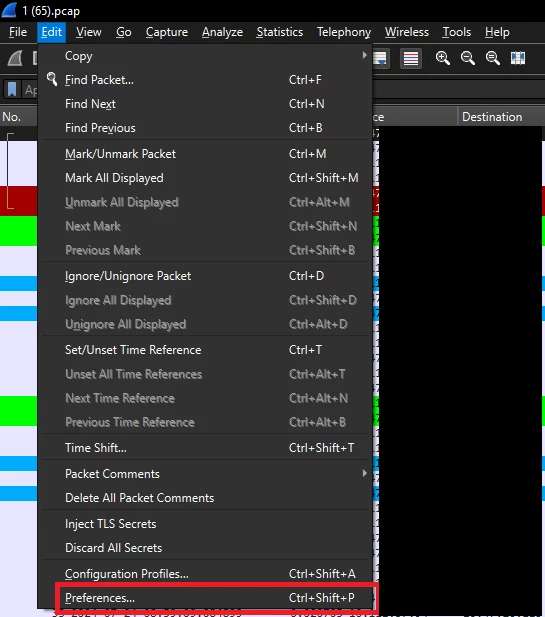545x617 pixels.
Task: Click the Start Capture shark fin icon
Action: point(15,59)
